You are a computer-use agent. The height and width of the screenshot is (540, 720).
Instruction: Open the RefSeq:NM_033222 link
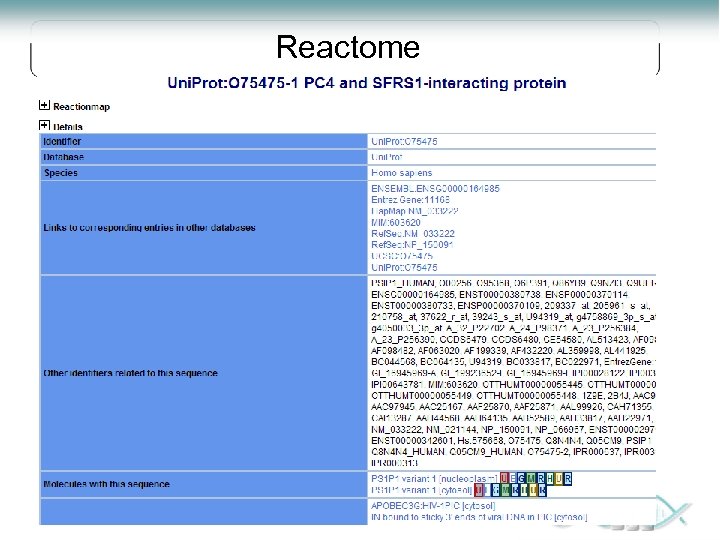click(x=413, y=234)
